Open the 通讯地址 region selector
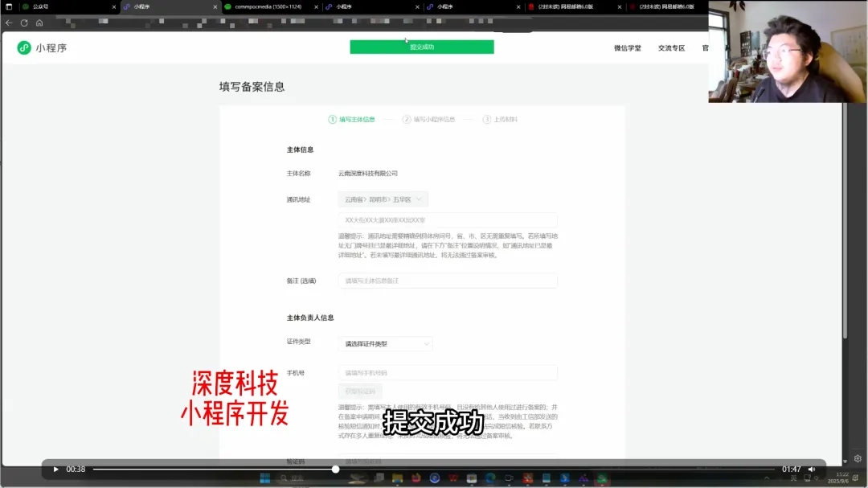The width and height of the screenshot is (868, 488). point(384,198)
